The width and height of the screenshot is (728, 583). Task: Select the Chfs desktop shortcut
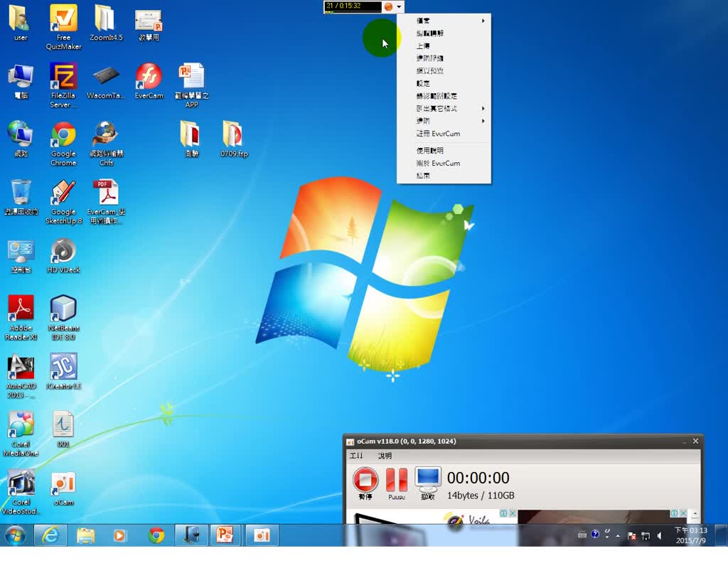(107, 144)
